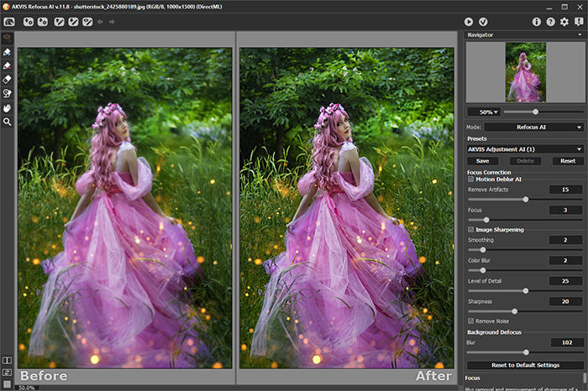Open the 50% zoom level dropdown
588x391 pixels.
pyautogui.click(x=484, y=112)
